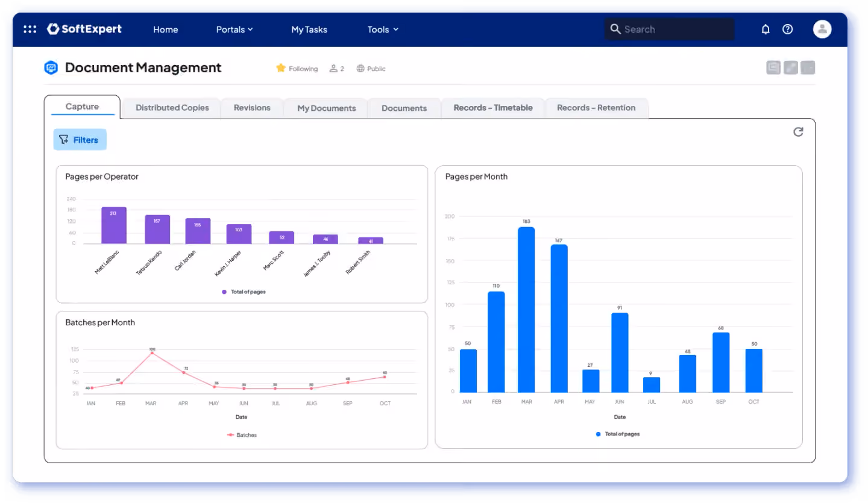
Task: Expand the Portals dropdown
Action: coord(234,30)
